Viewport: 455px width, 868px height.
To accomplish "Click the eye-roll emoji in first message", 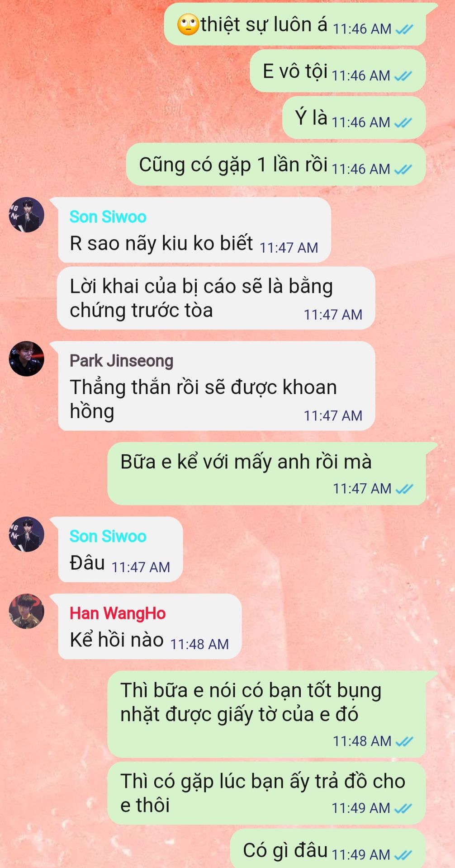I will click(188, 24).
